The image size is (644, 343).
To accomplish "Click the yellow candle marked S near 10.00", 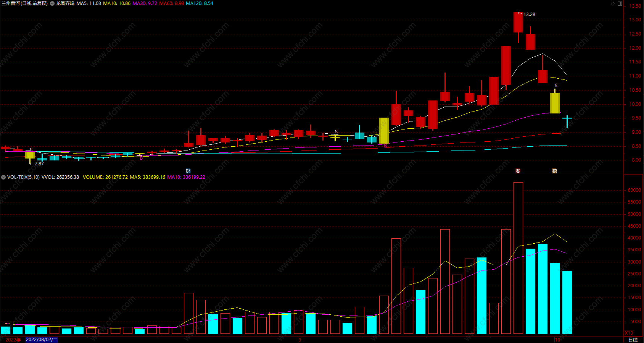I will tap(555, 103).
